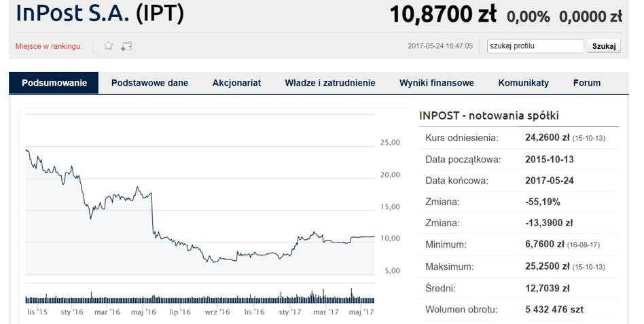This screenshot has height=324, width=644.
Task: Click Średni value 12,7039 zł
Action: (x=548, y=288)
